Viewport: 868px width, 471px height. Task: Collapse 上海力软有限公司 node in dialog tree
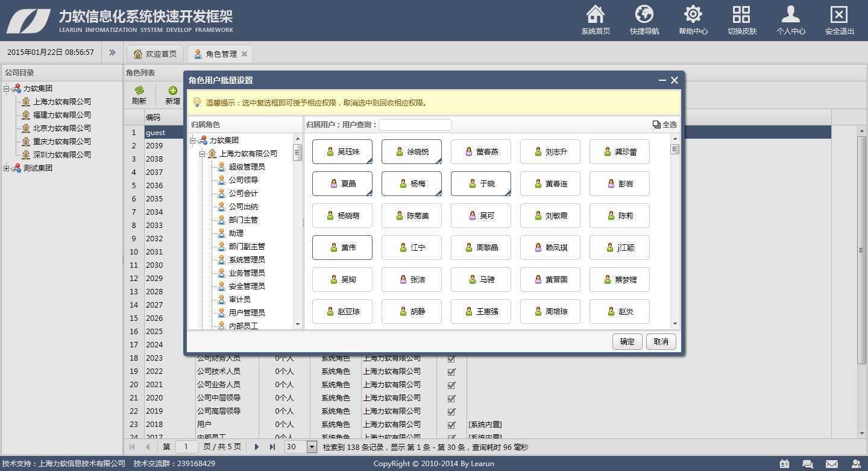pyautogui.click(x=203, y=154)
